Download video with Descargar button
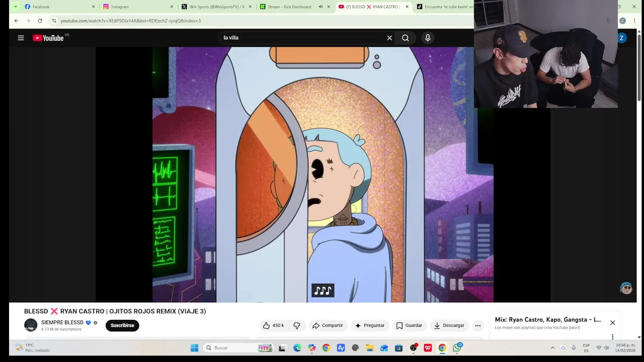644x362 pixels. pyautogui.click(x=449, y=325)
